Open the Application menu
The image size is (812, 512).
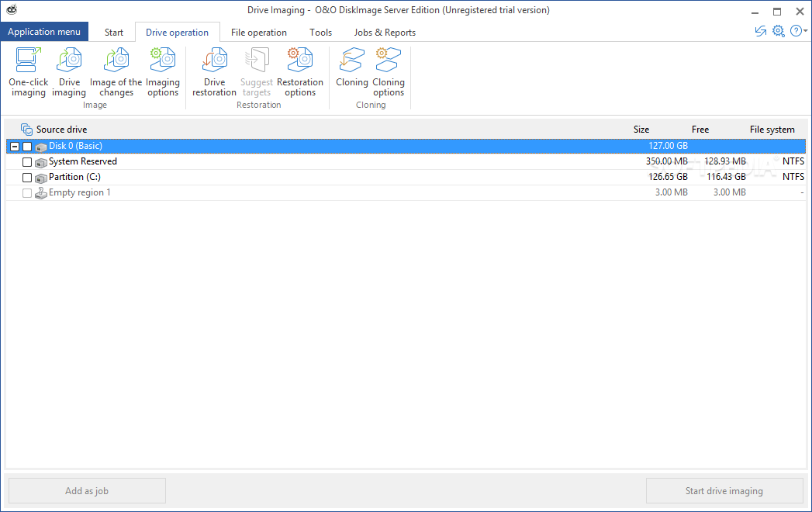(44, 32)
